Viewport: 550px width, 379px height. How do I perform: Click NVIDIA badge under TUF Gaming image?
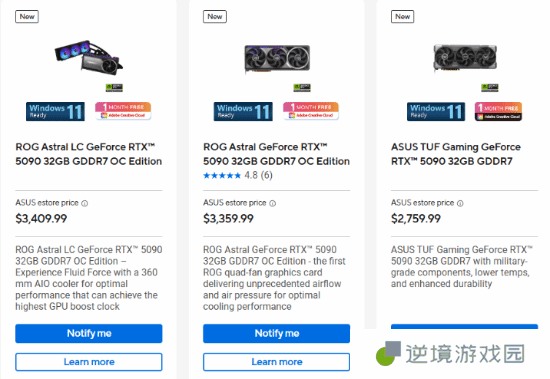click(x=490, y=87)
